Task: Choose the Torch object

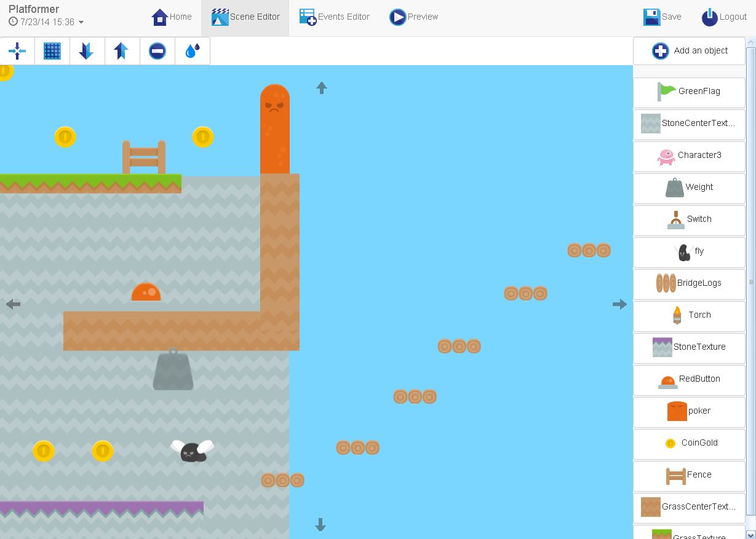Action: [689, 315]
